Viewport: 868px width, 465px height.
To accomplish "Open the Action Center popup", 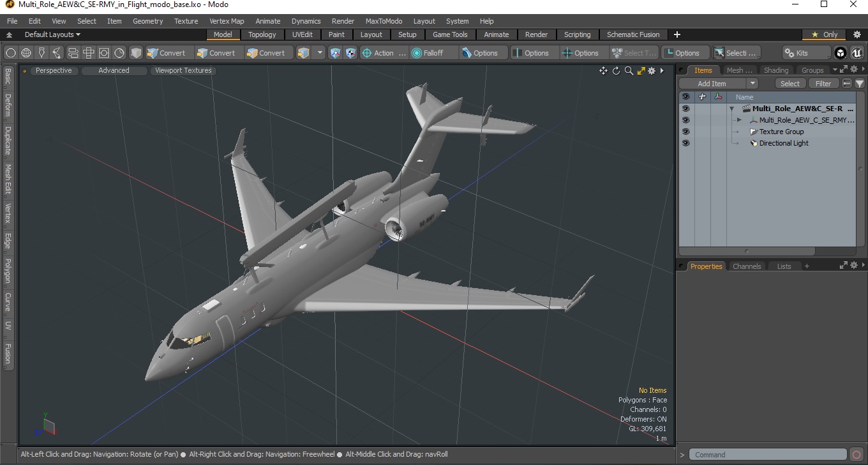I will tap(384, 53).
